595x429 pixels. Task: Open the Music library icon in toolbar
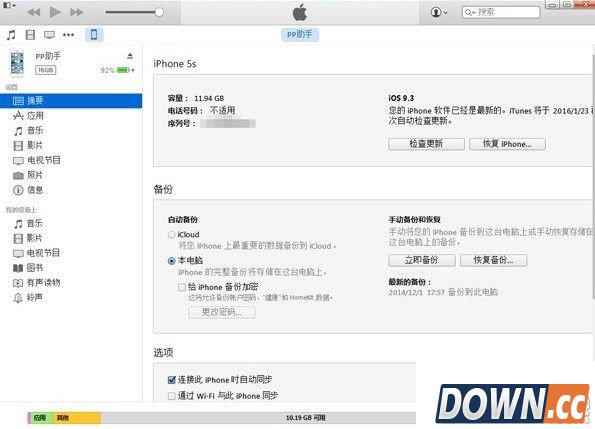[x=11, y=35]
